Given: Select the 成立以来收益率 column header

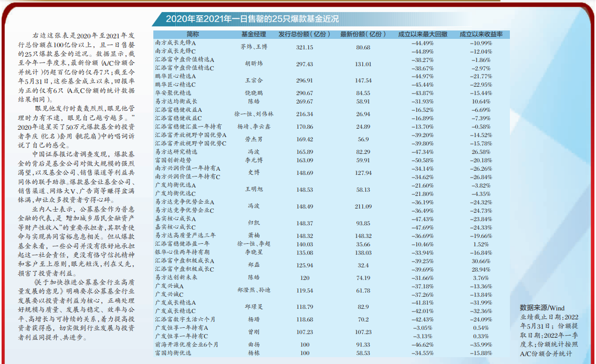Looking at the screenshot, I should (481, 34).
